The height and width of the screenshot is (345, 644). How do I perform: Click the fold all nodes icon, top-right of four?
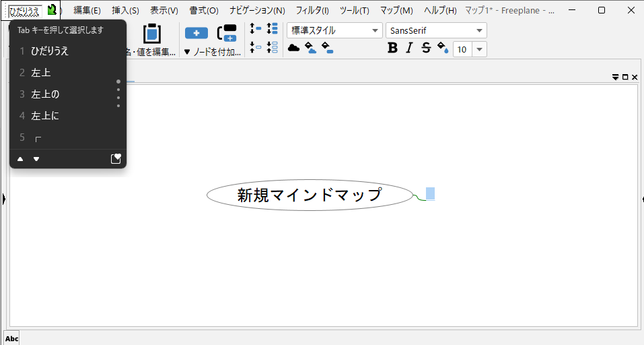273,28
